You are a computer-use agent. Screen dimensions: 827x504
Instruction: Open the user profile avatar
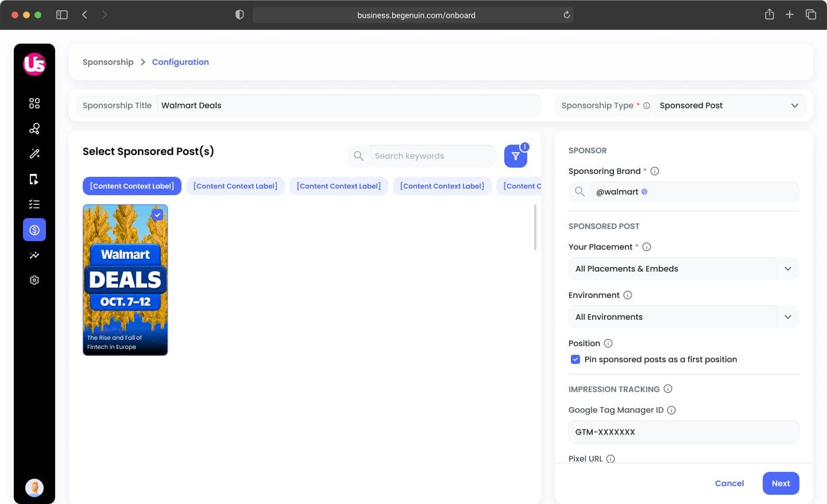pyautogui.click(x=34, y=488)
